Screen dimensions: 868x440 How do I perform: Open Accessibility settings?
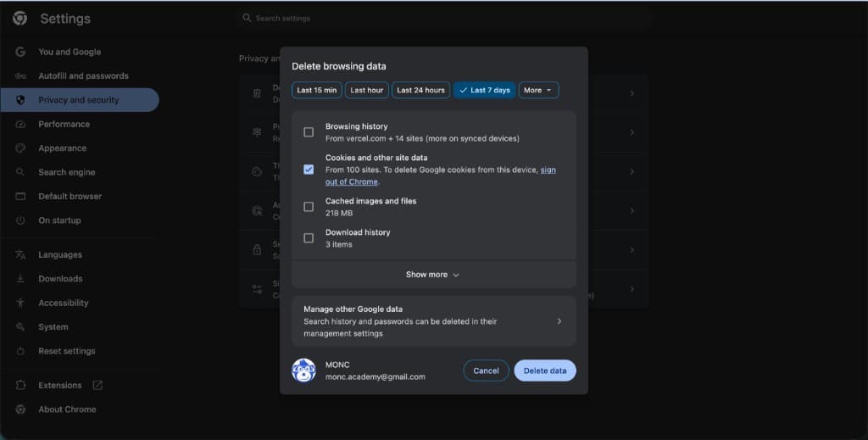(80, 303)
